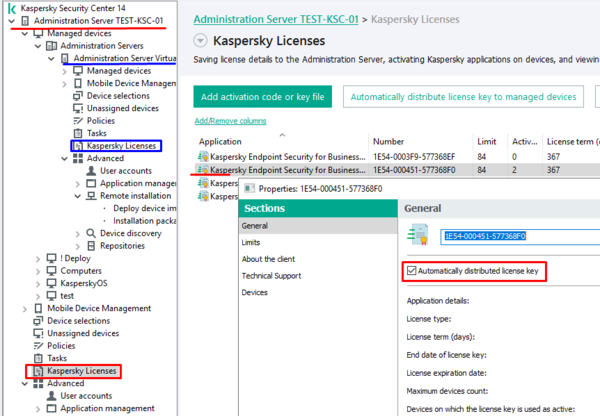Collapse the Administration Server Virtual node
The image size is (600, 416).
point(51,59)
